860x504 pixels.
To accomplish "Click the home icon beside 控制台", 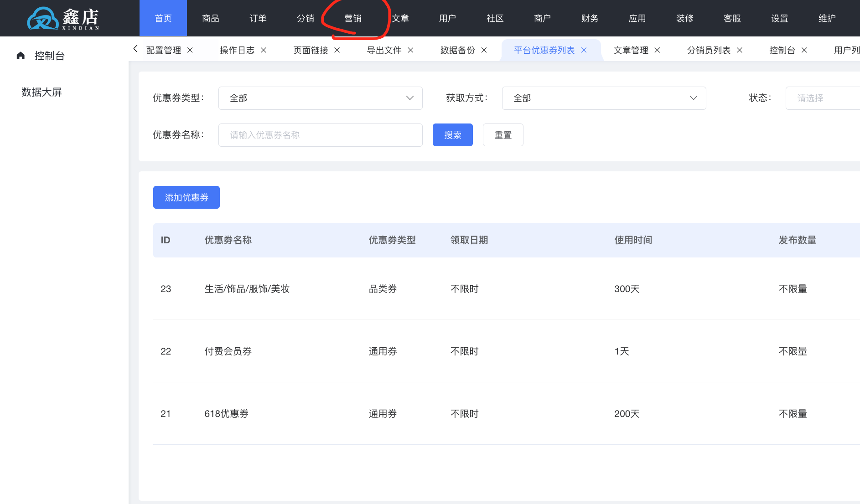I will click(x=21, y=56).
